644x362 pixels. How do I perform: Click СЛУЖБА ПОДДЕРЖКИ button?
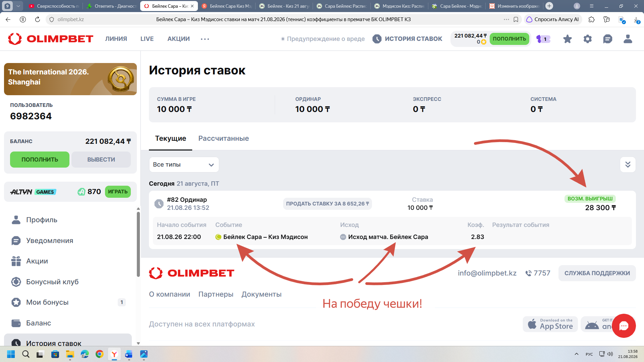coord(597,273)
